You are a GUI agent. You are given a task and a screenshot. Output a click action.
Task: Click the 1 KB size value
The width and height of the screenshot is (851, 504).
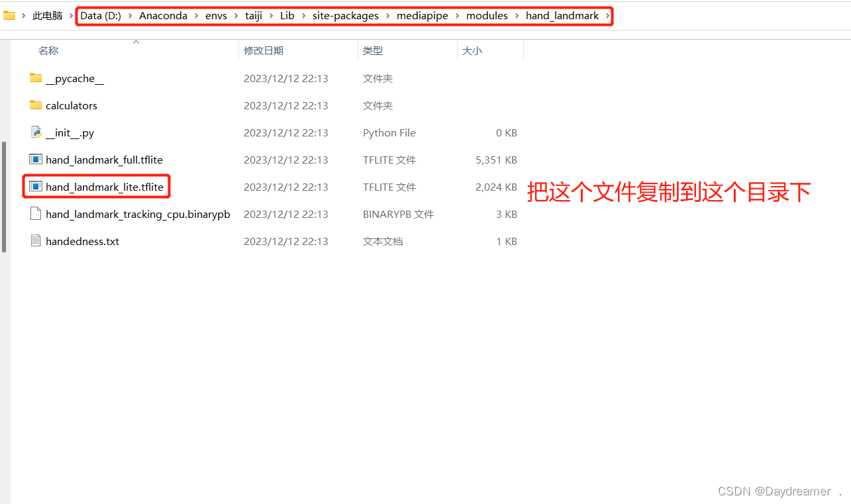coord(506,241)
